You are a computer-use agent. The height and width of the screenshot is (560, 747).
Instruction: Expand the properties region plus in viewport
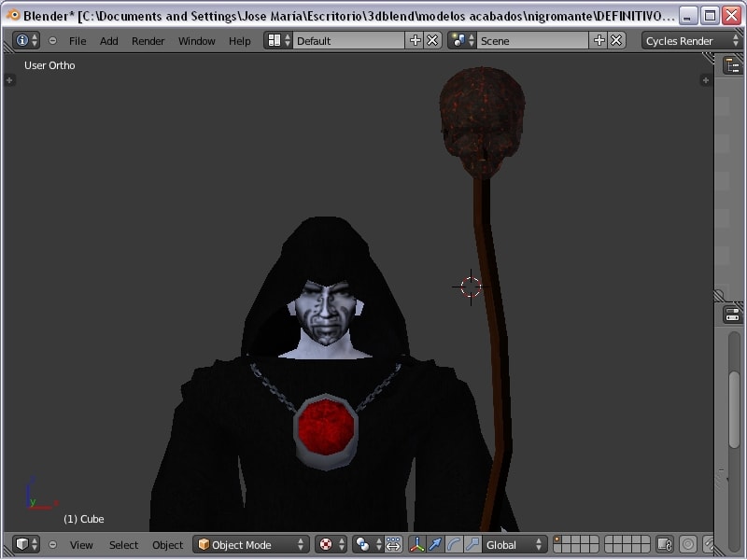(706, 80)
